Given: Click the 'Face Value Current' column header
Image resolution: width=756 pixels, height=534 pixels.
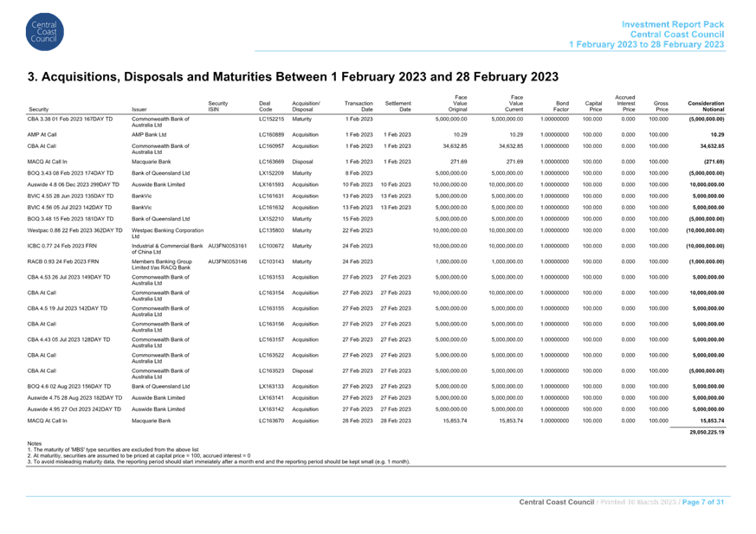Looking at the screenshot, I should [x=514, y=104].
